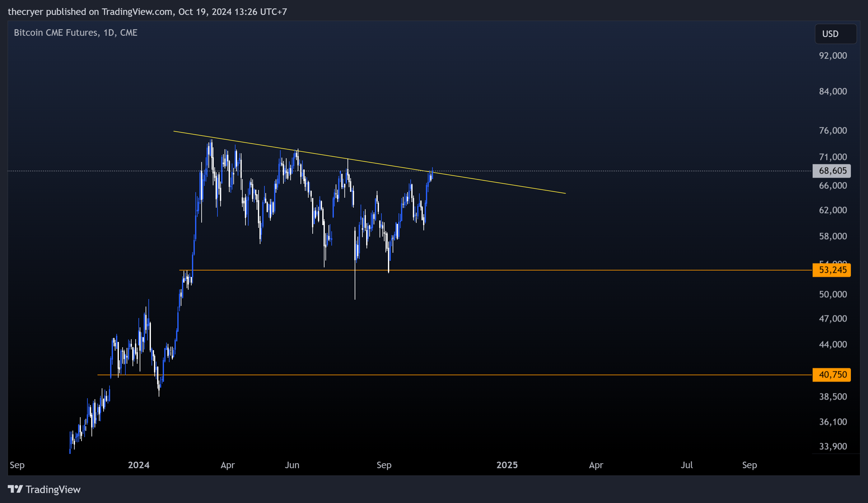
Task: Click the 50,000 price axis label
Action: coord(833,295)
